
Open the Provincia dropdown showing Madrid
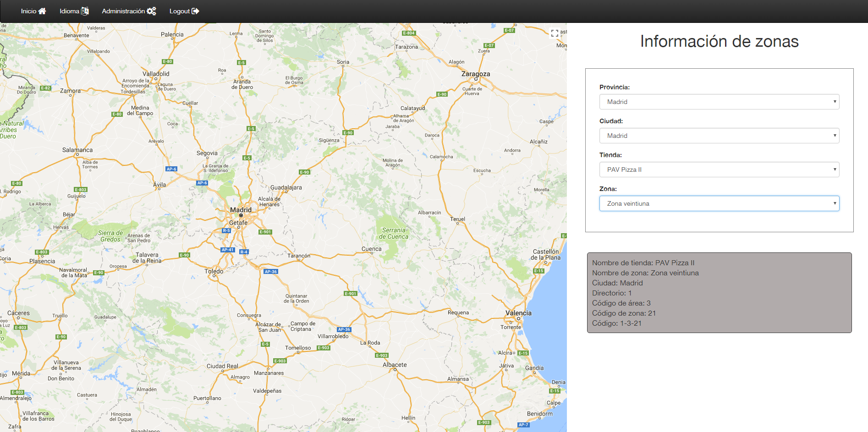(x=719, y=102)
